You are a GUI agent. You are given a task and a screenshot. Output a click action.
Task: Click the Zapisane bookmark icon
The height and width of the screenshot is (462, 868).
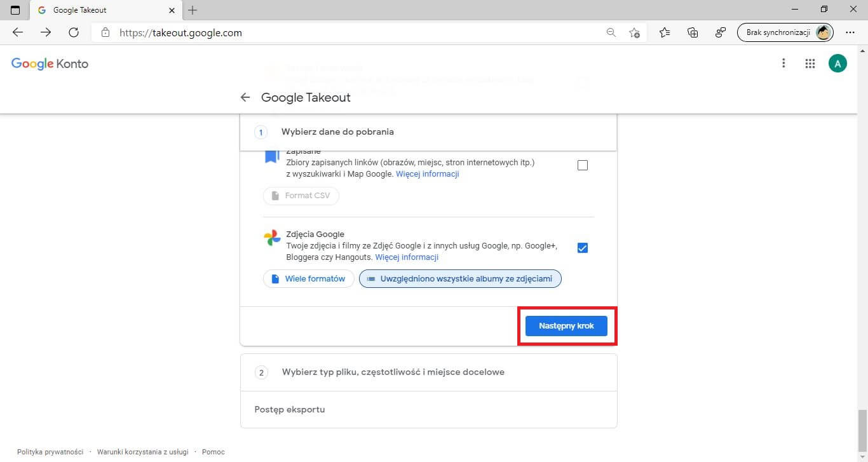272,157
